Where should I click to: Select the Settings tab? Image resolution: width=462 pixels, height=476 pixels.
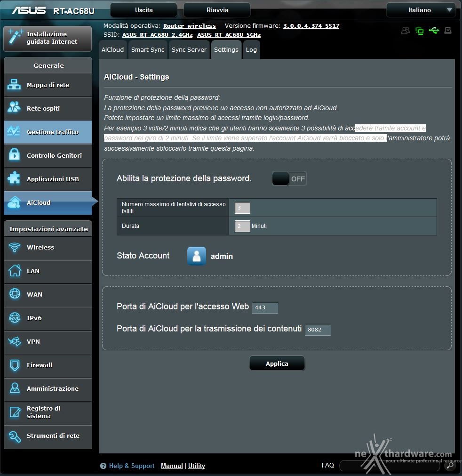226,49
